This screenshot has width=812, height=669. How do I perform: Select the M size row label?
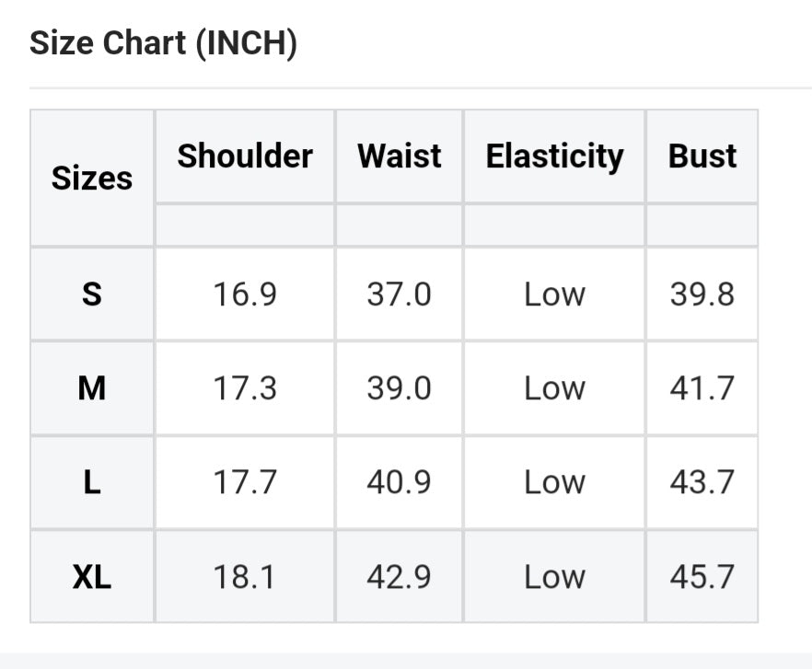coord(92,388)
